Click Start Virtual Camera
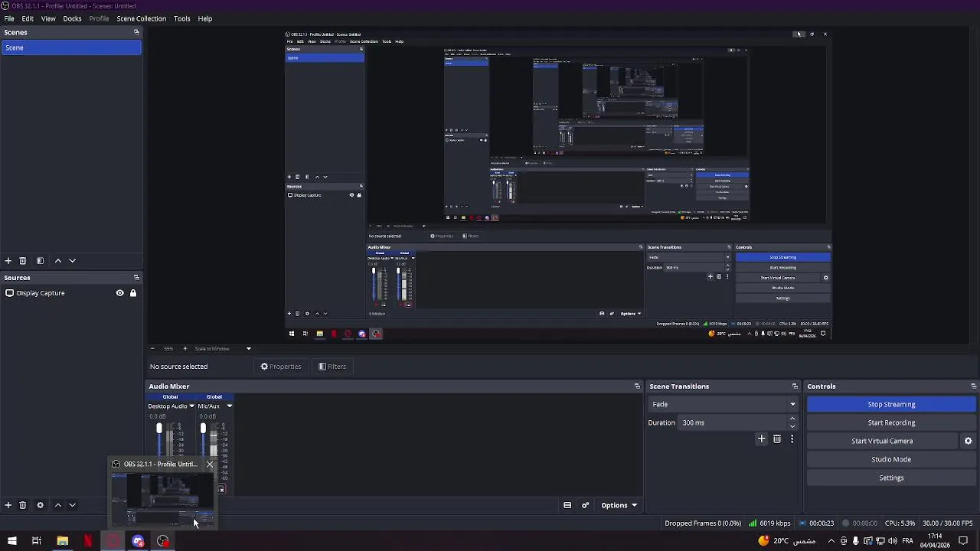980x551 pixels. (882, 441)
